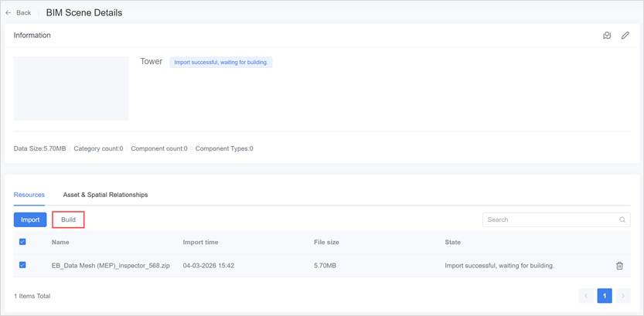The width and height of the screenshot is (644, 316).
Task: Click the Back arrow icon
Action: 9,13
